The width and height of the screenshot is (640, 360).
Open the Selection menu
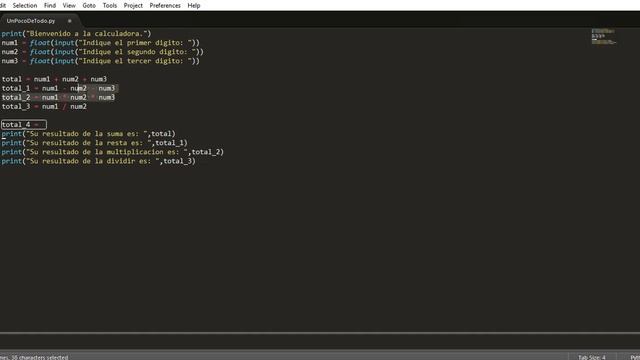pyautogui.click(x=24, y=6)
